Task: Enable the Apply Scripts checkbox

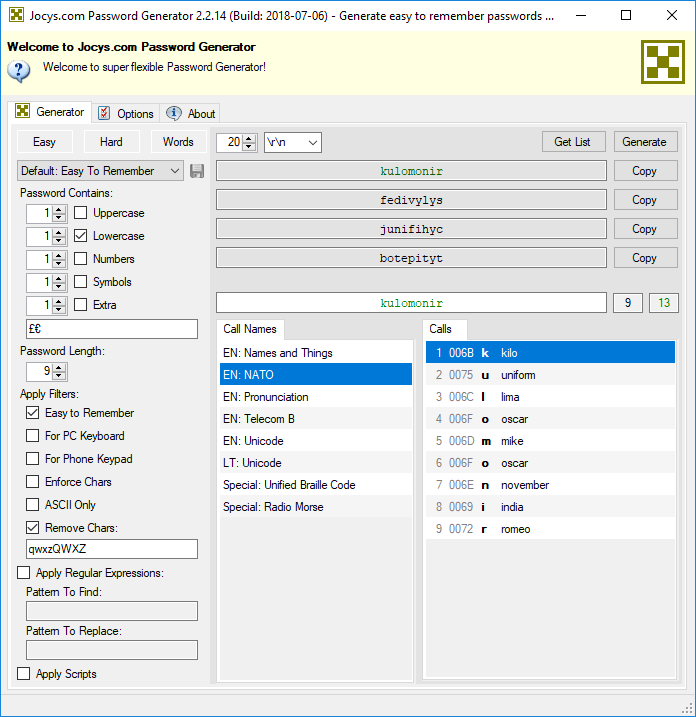Action: 23,674
